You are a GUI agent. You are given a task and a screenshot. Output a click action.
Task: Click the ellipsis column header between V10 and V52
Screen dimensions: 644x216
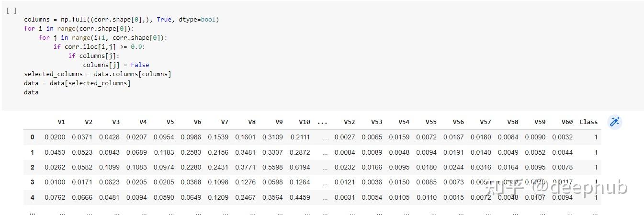coord(322,122)
